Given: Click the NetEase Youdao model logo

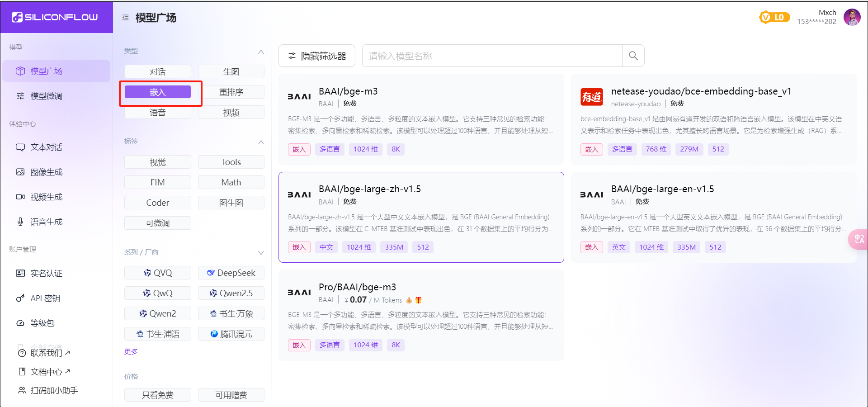Looking at the screenshot, I should click(591, 97).
